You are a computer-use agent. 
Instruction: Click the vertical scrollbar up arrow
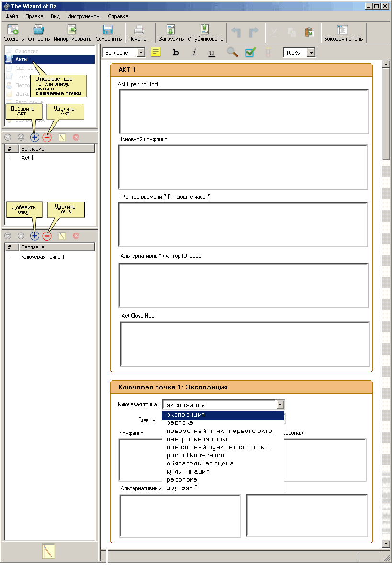tap(386, 65)
